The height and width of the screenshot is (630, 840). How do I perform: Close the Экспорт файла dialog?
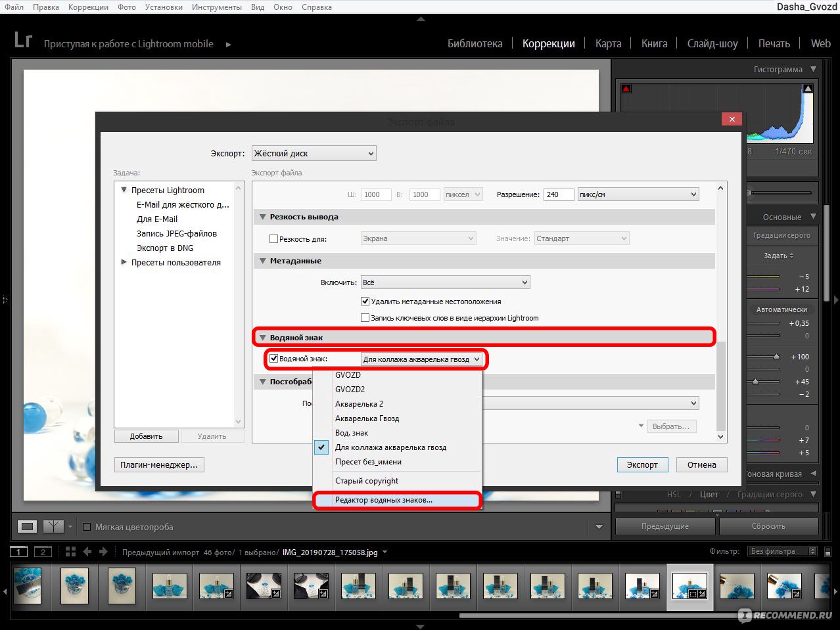732,120
